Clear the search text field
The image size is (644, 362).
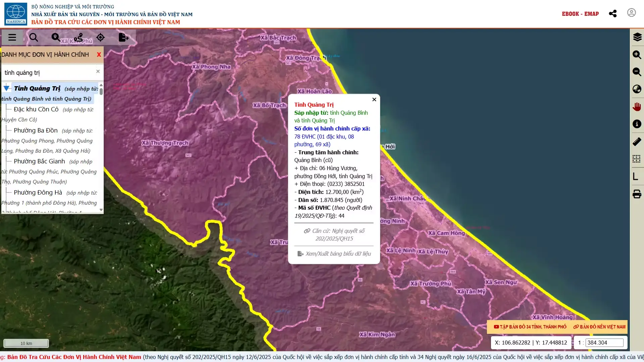pos(98,71)
